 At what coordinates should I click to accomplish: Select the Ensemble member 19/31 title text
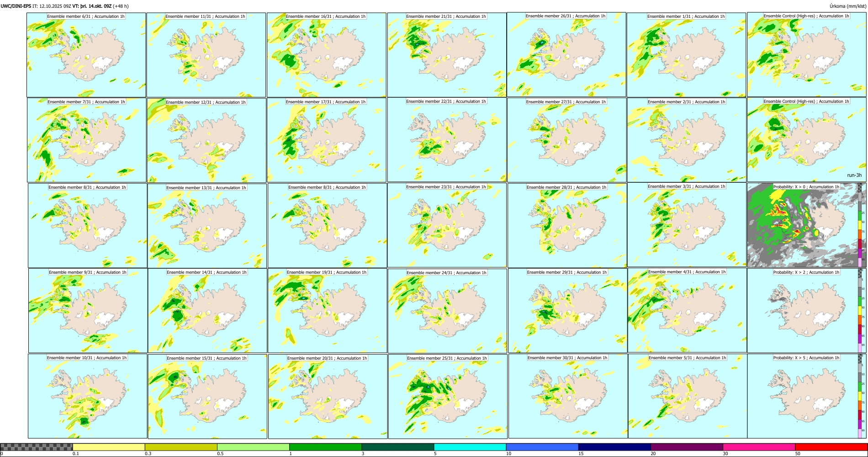327,272
